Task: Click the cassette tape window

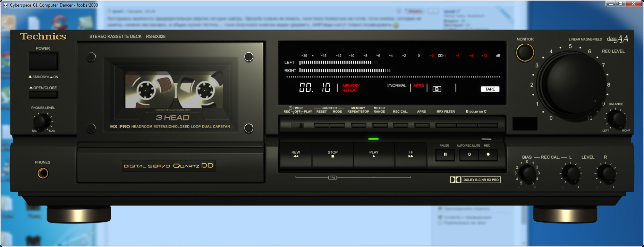Action: pyautogui.click(x=174, y=90)
